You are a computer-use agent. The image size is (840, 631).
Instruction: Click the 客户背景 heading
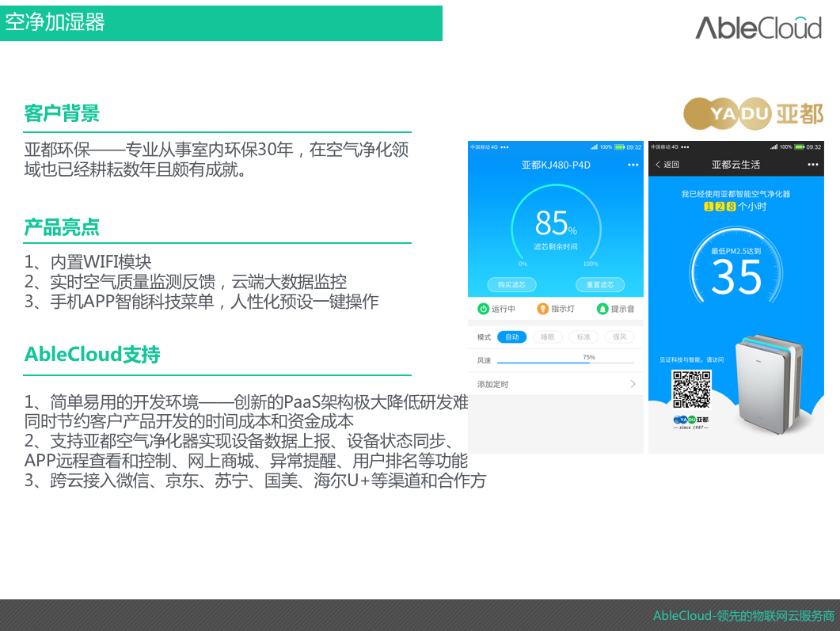coord(62,113)
